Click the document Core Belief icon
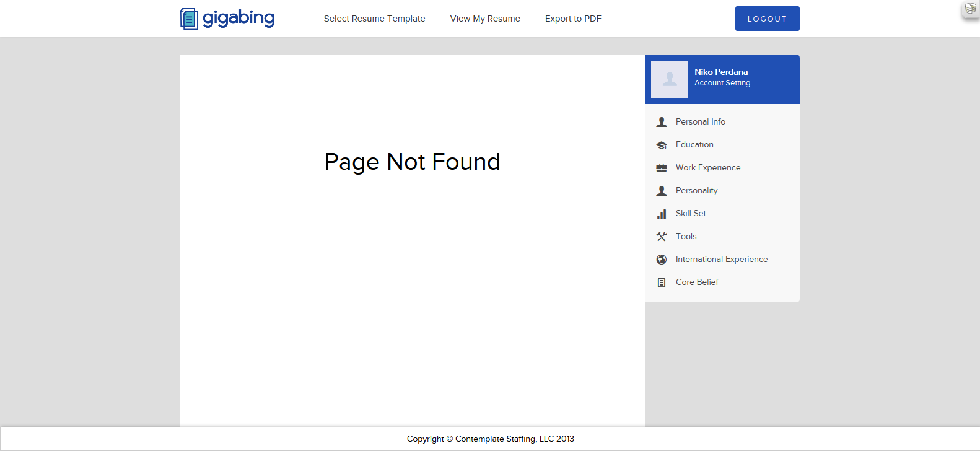Image resolution: width=980 pixels, height=451 pixels. (662, 282)
